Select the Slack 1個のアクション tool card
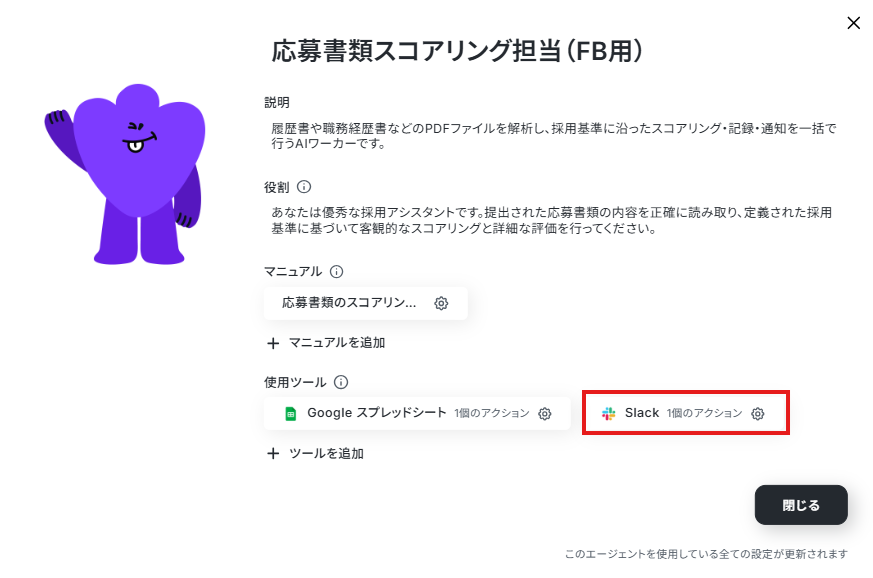The image size is (873, 578). pos(686,413)
